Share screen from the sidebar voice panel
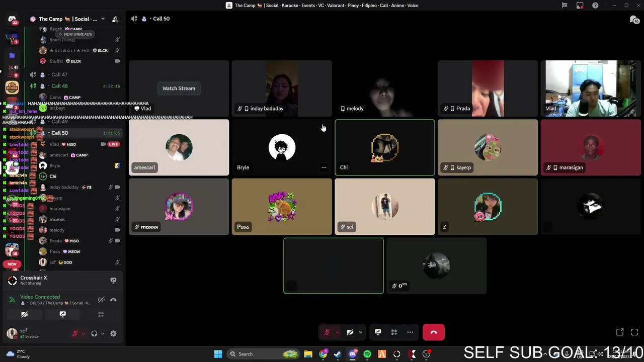The width and height of the screenshot is (644, 362). [62, 314]
